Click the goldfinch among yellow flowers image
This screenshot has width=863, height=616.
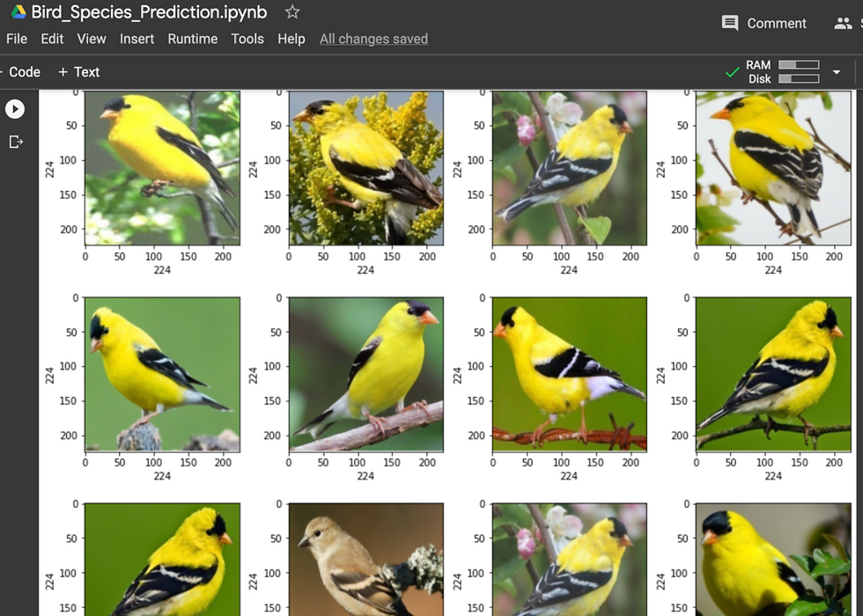pyautogui.click(x=366, y=168)
